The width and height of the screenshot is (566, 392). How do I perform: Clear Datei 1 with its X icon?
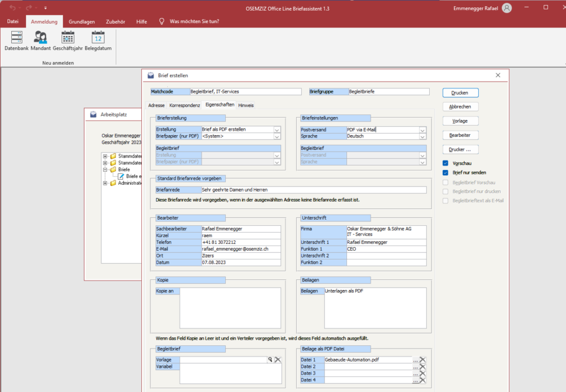422,360
